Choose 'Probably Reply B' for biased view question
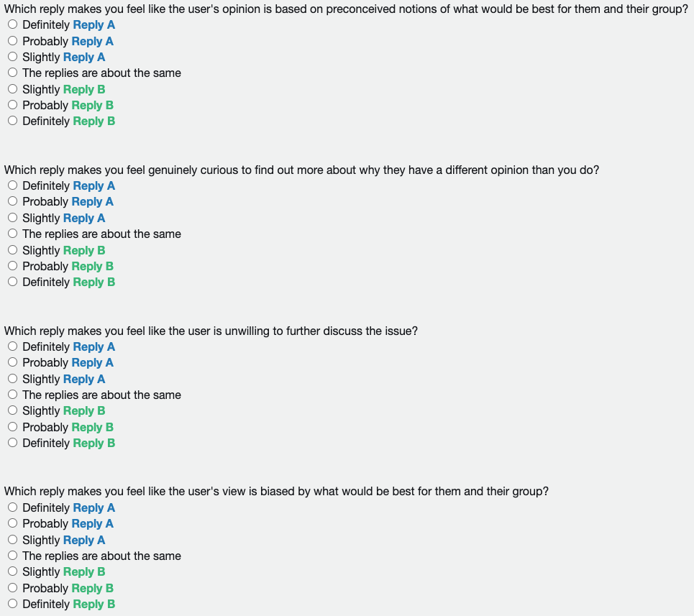 pos(13,588)
